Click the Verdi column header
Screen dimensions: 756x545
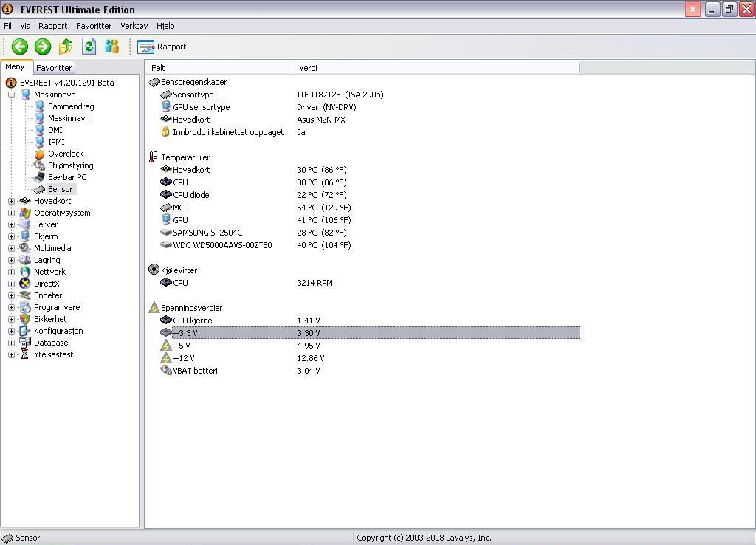point(436,68)
